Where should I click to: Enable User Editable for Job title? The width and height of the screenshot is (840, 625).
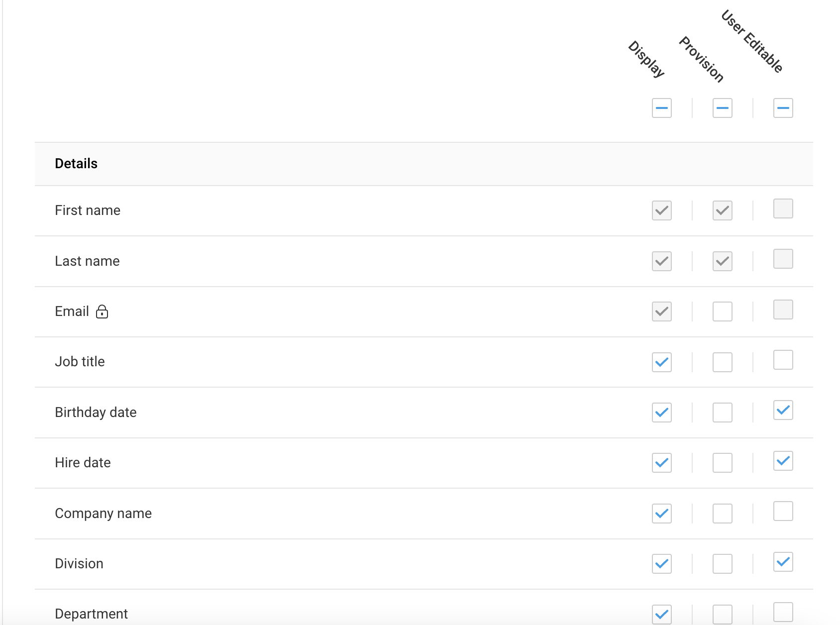[x=783, y=362]
